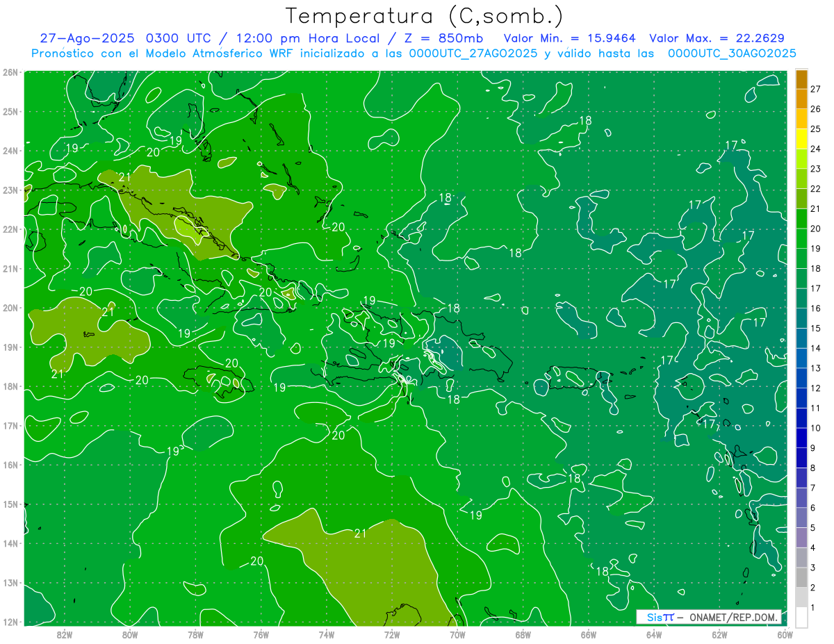The height and width of the screenshot is (644, 834).
Task: Click the "76W" longitude axis label
Action: click(261, 634)
